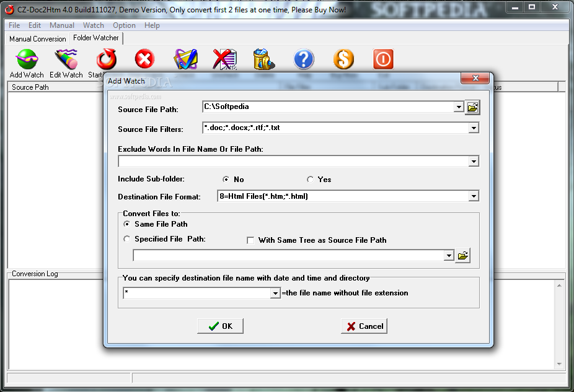Choose Specified File Path option
Screen dimensions: 574x392
coord(126,239)
